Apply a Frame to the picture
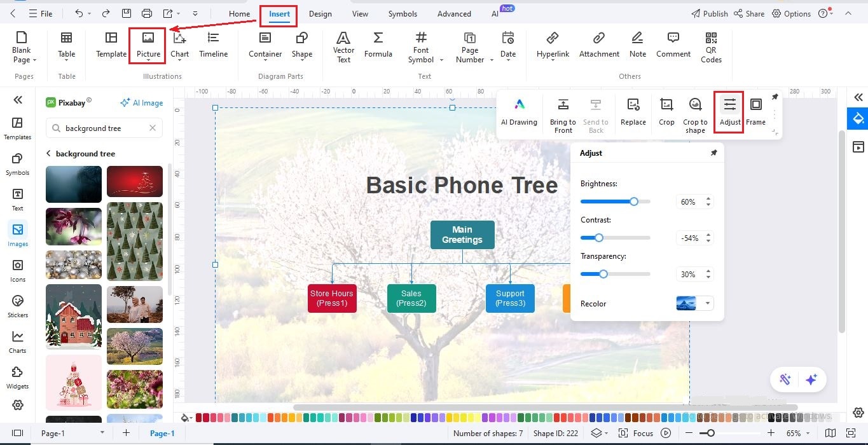The height and width of the screenshot is (445, 868). [x=755, y=112]
